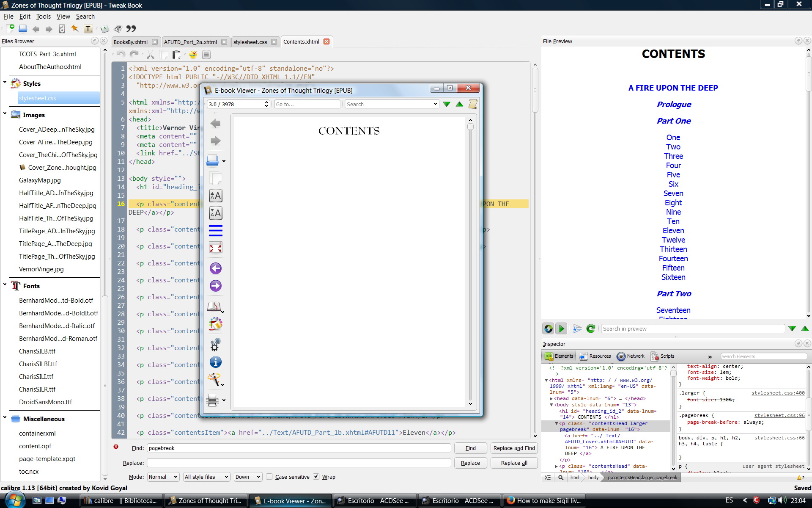Open viewer preferences gear icon

click(x=215, y=345)
